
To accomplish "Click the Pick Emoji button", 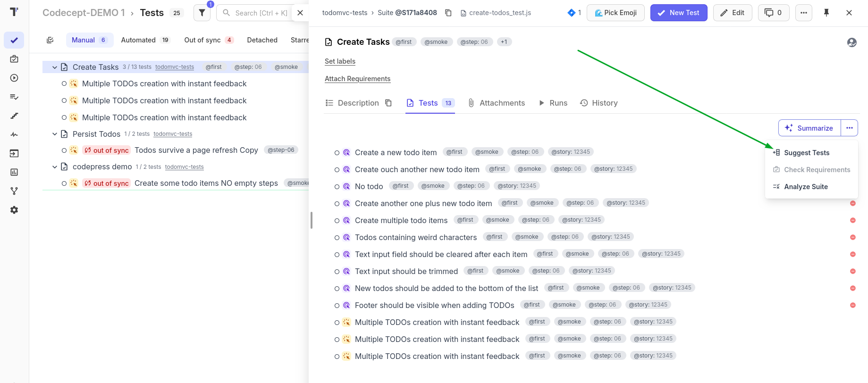I will [x=615, y=13].
